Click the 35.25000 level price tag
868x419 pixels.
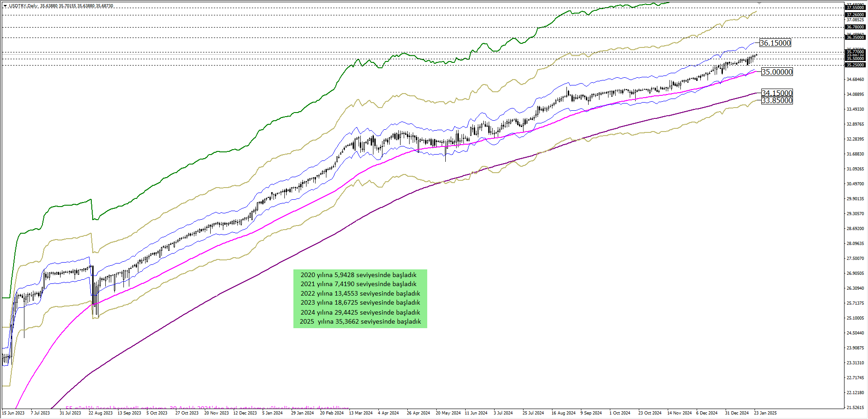[855, 65]
